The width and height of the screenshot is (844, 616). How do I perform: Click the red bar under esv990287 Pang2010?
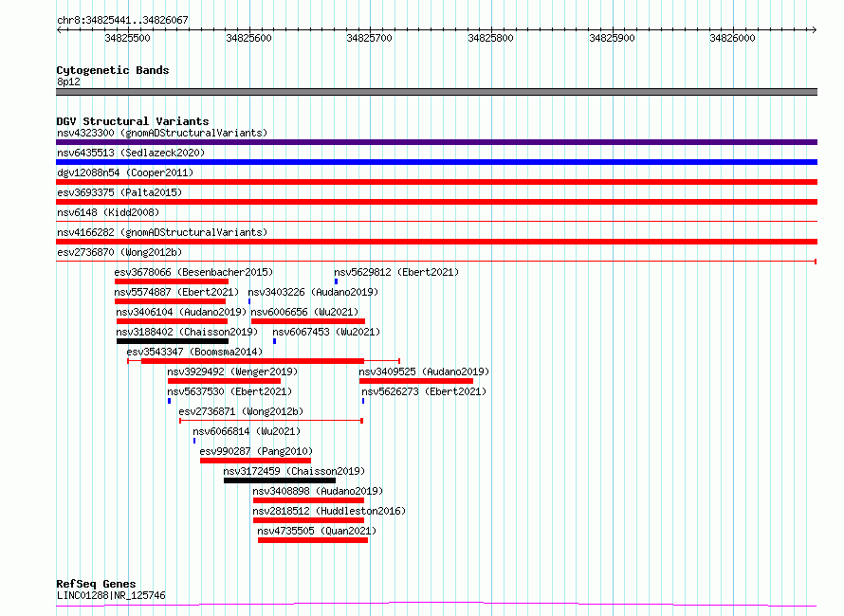(x=256, y=461)
